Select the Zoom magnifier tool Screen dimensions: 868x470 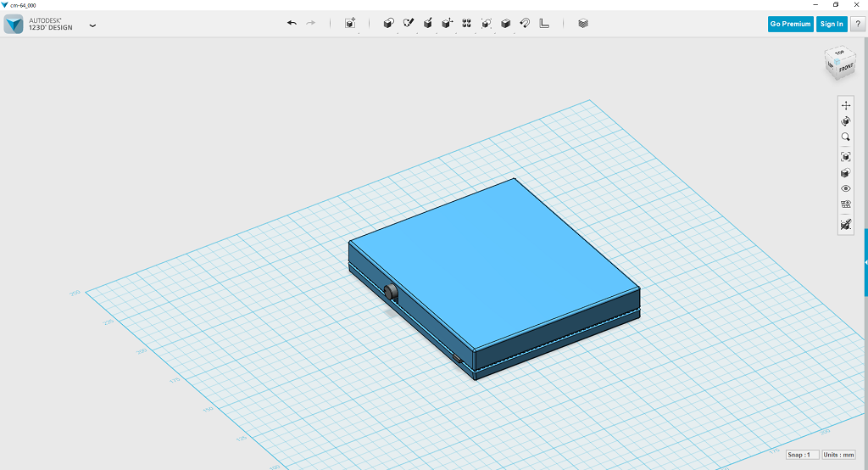[x=845, y=137]
